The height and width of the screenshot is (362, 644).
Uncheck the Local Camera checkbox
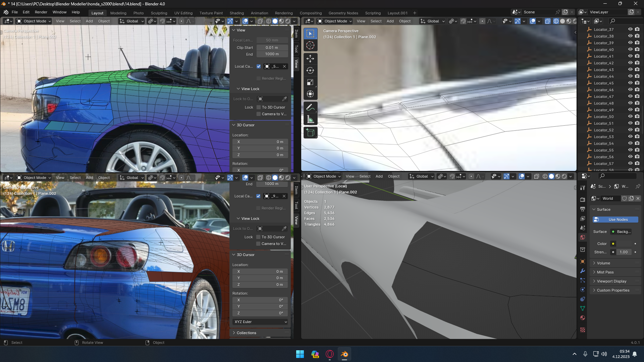(x=259, y=66)
